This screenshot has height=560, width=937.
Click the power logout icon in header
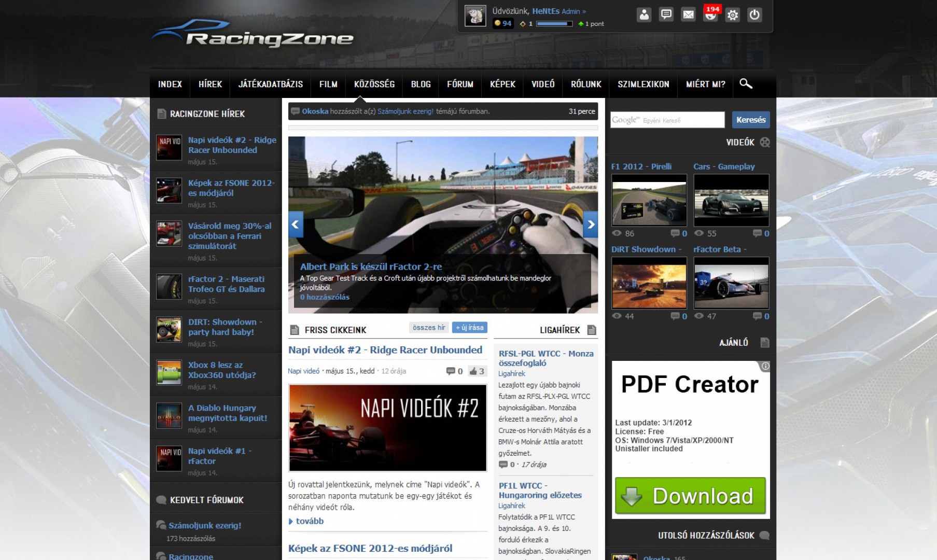754,15
